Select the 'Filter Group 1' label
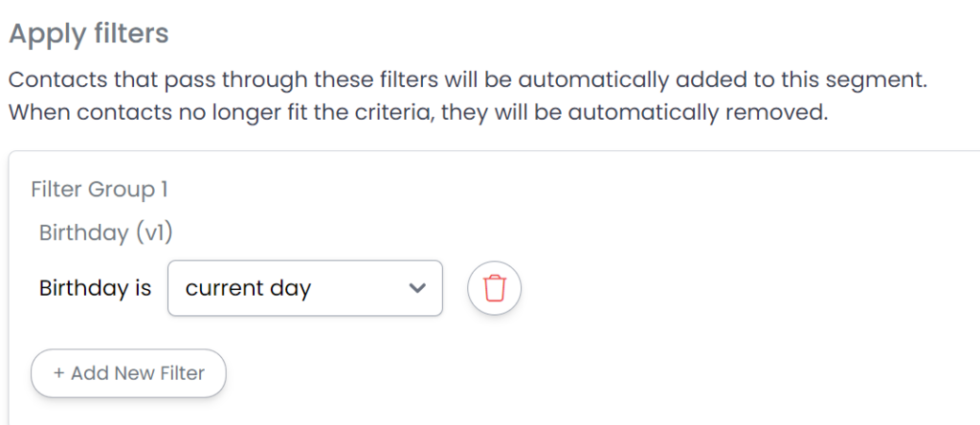 (100, 190)
